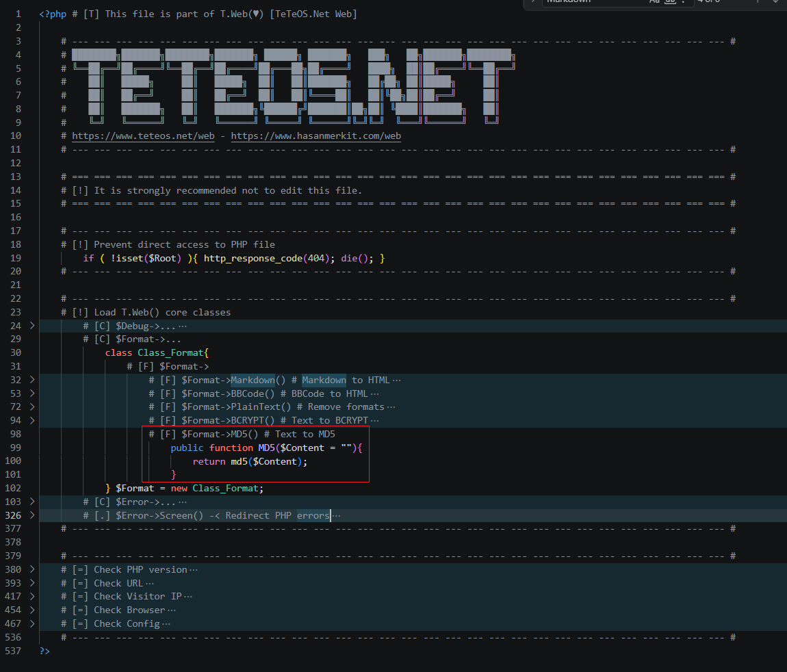Click 'http_response_code' on line 19
Screen dimensions: 787x672
click(253, 258)
